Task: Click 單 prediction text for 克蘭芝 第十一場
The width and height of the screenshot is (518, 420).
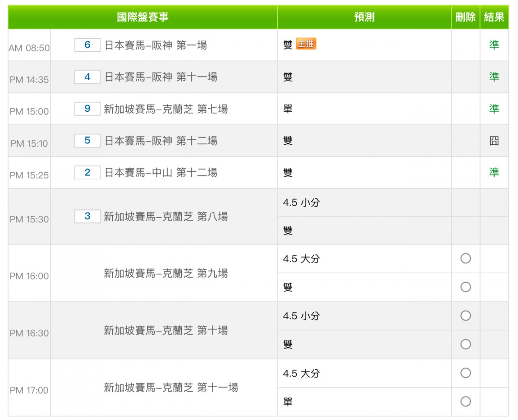Action: (x=288, y=402)
